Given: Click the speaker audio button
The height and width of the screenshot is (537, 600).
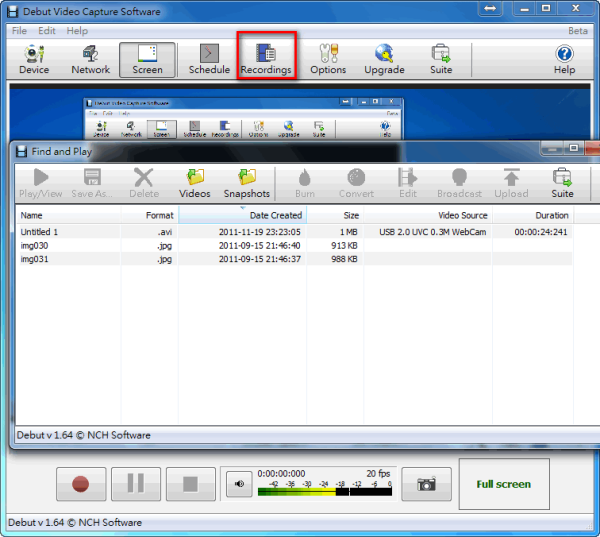Looking at the screenshot, I should 239,484.
